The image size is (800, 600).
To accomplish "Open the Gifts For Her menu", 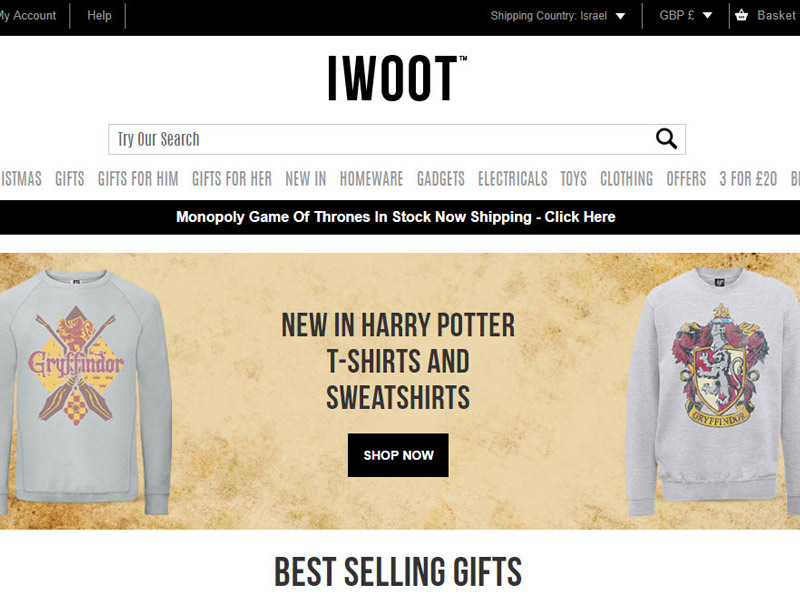I will [232, 179].
